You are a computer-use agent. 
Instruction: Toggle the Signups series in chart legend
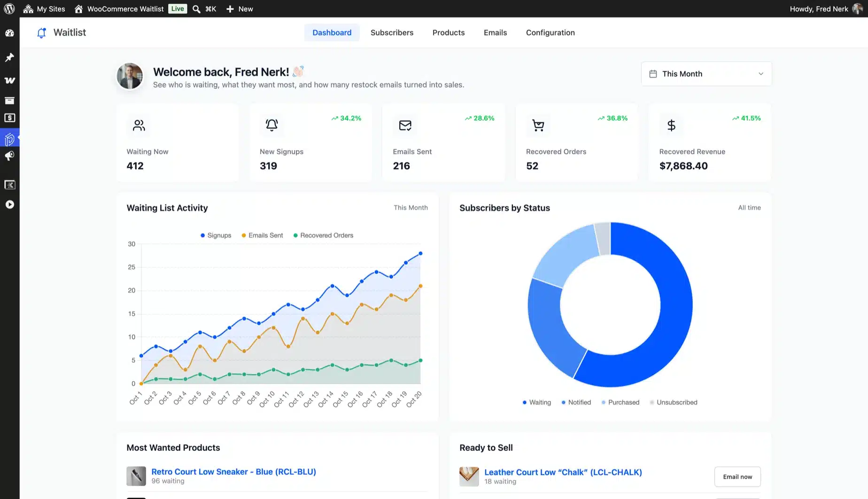pyautogui.click(x=216, y=235)
